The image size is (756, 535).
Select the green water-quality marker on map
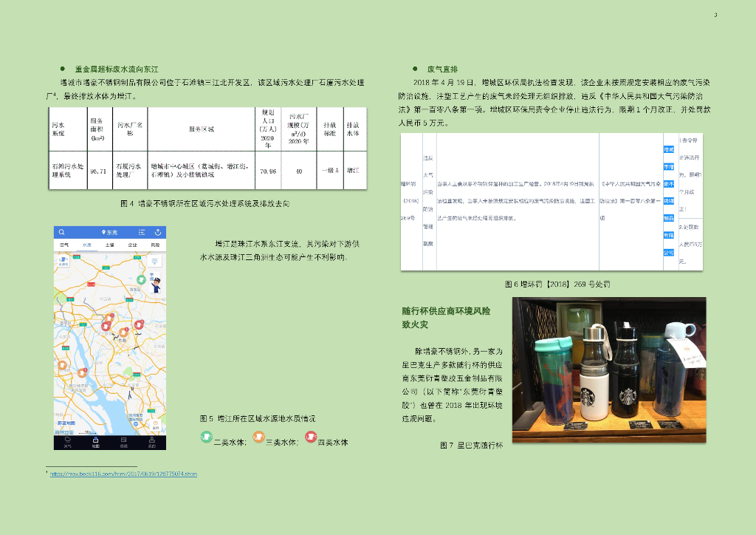(141, 279)
